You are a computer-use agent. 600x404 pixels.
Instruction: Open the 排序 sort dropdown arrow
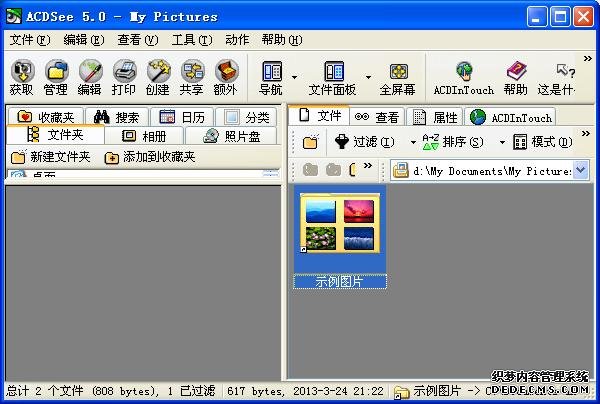502,143
